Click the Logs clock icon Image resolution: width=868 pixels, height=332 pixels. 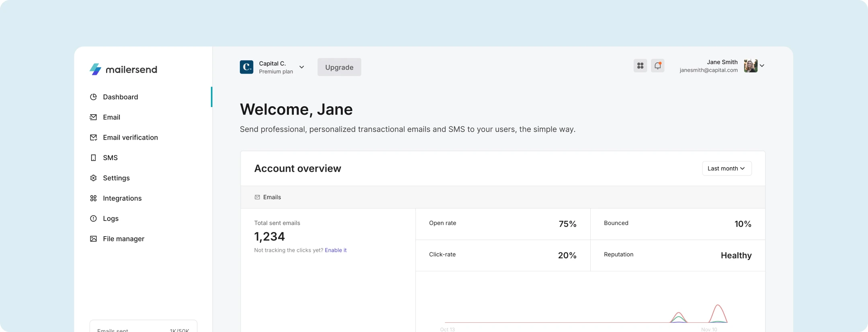pos(93,219)
